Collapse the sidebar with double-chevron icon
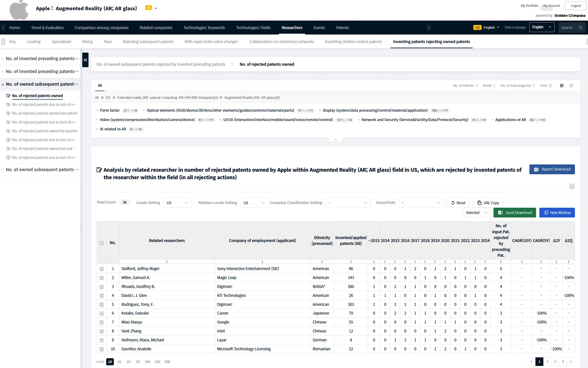This screenshot has height=368, width=588. [x=85, y=60]
